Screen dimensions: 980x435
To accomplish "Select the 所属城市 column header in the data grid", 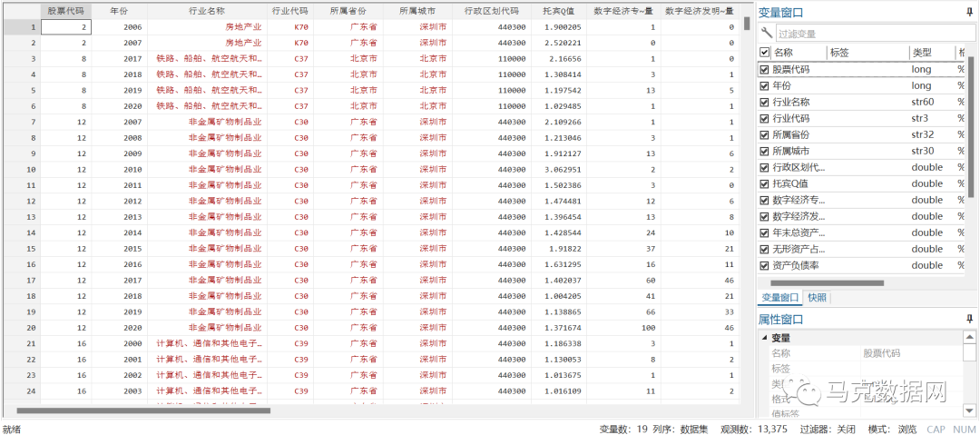I will point(417,11).
